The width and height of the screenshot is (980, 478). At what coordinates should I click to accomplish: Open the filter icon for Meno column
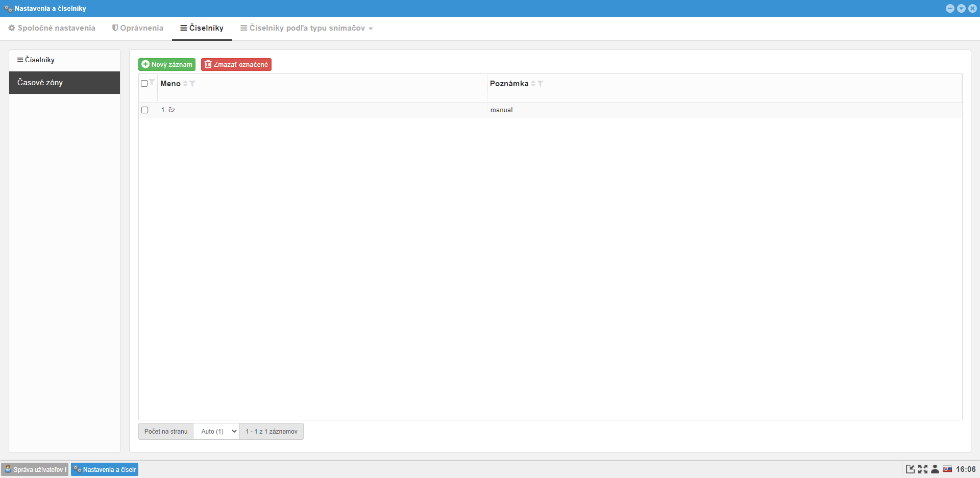tap(192, 84)
